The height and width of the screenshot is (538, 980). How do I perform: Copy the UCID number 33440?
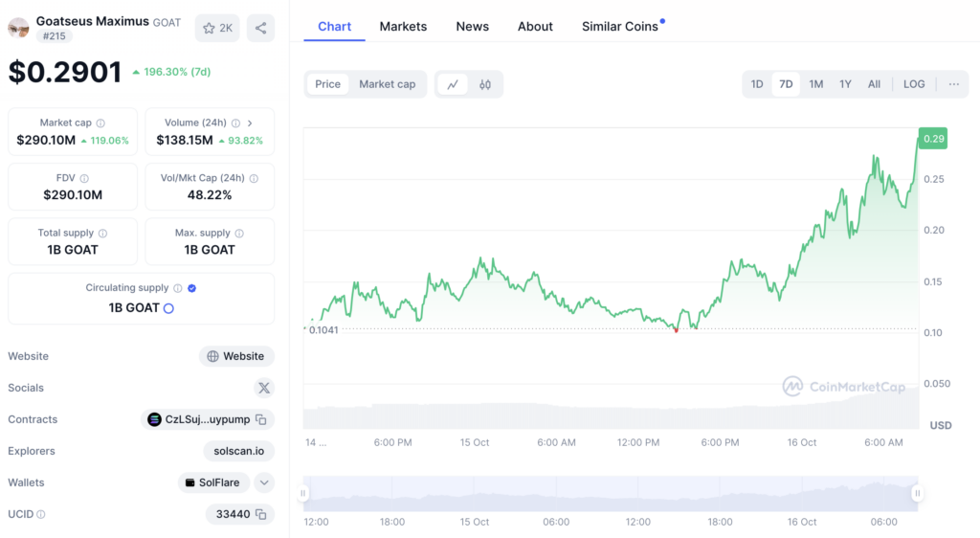point(261,514)
